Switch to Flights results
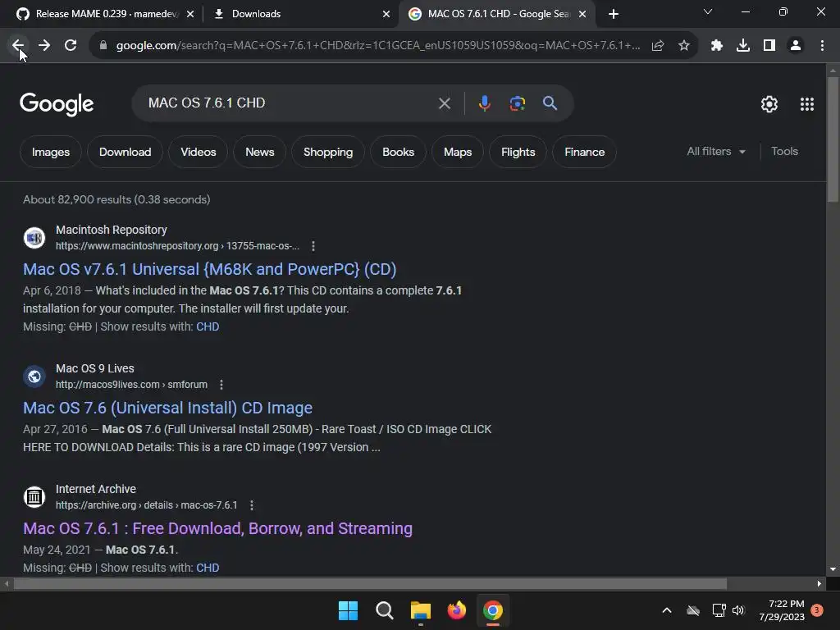 (518, 152)
